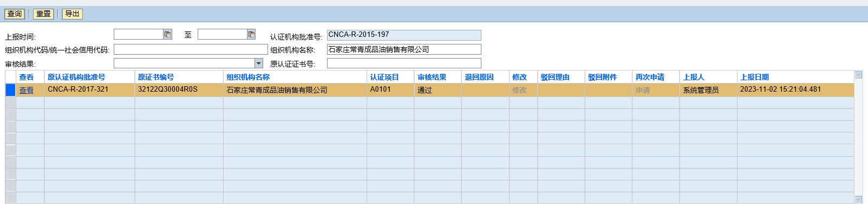
Task: Click the 导出 button
Action: coord(73,14)
